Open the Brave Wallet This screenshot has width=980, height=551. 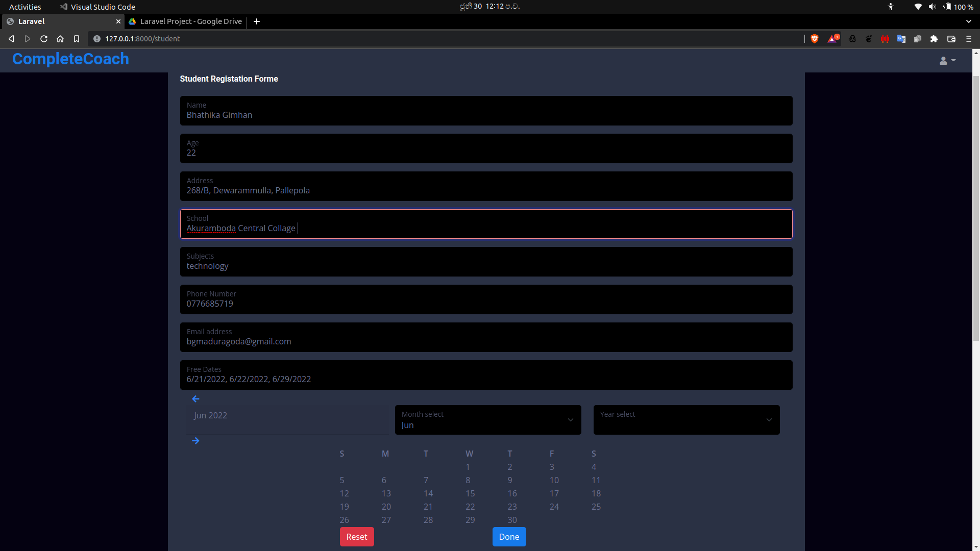tap(951, 39)
